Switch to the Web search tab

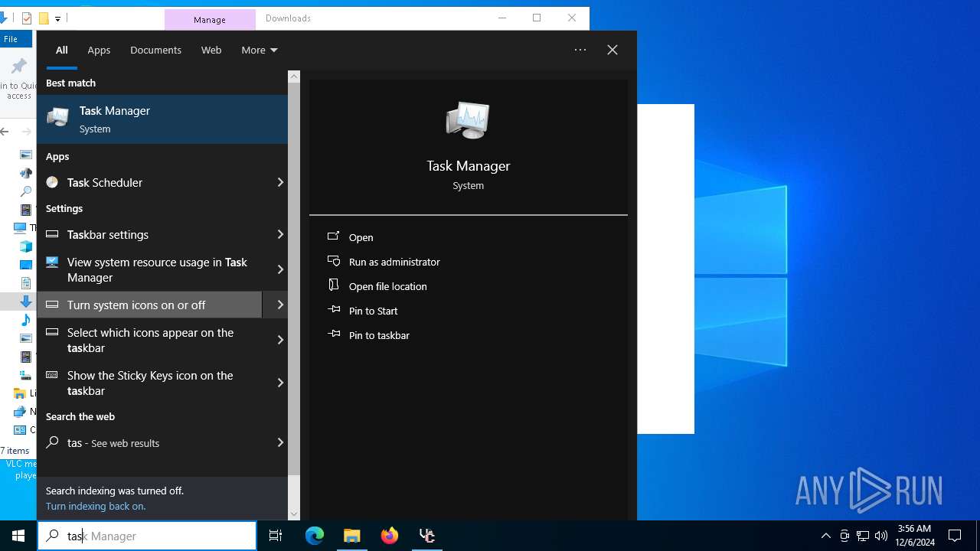click(x=211, y=50)
